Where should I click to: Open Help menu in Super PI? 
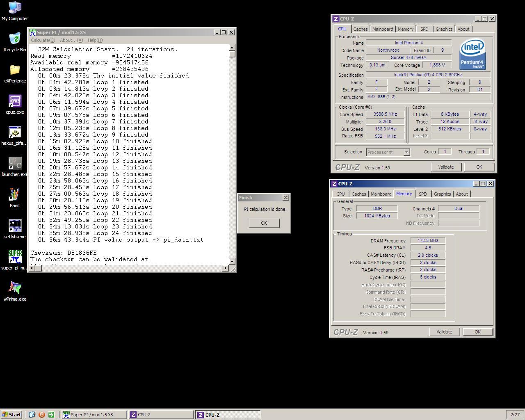(x=95, y=40)
